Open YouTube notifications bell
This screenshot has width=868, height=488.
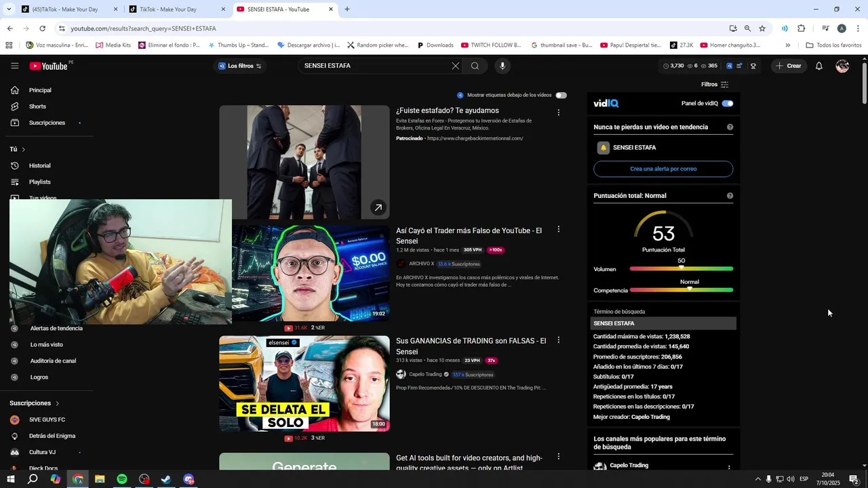click(819, 66)
